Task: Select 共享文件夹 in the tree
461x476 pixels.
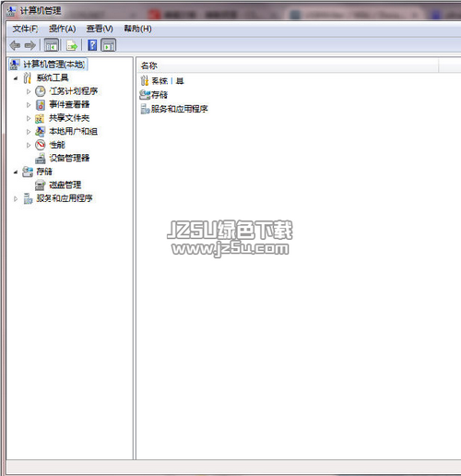Action: pos(69,118)
